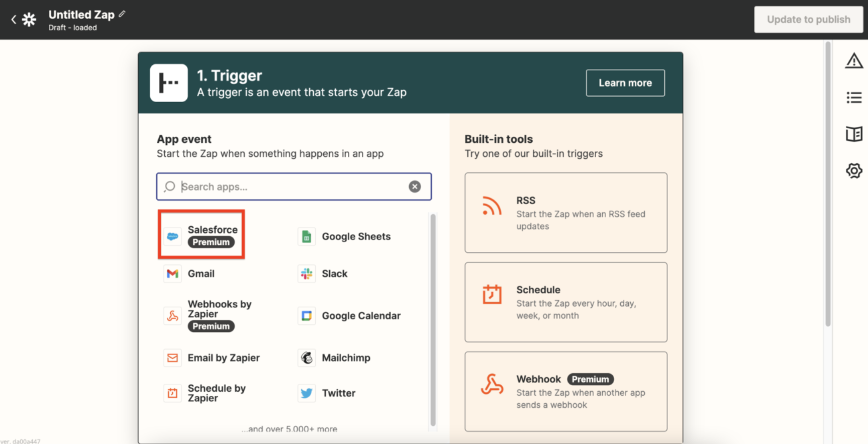Click the RSS feed icon
Viewport: 868px width, 444px height.
tap(492, 206)
